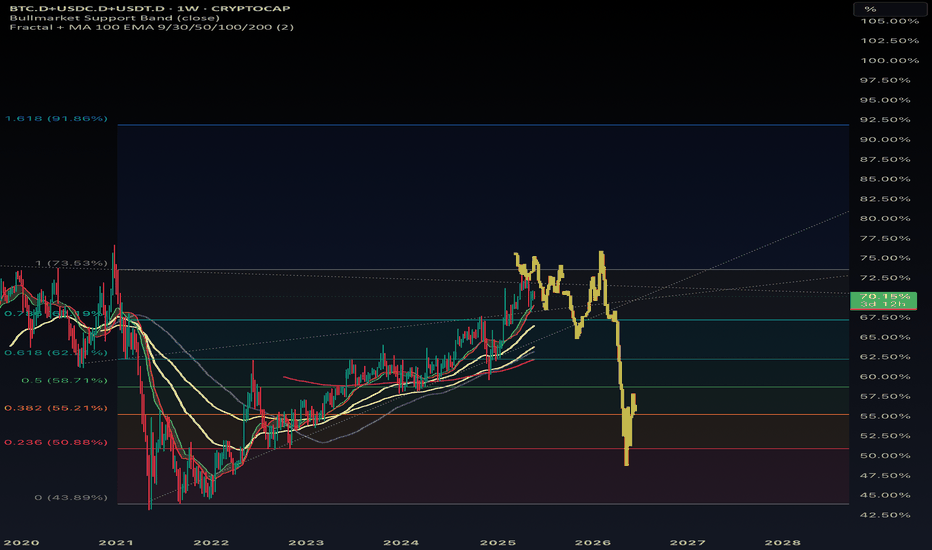The height and width of the screenshot is (550, 932).
Task: Click 60.00% on the price axis
Action: tap(886, 376)
